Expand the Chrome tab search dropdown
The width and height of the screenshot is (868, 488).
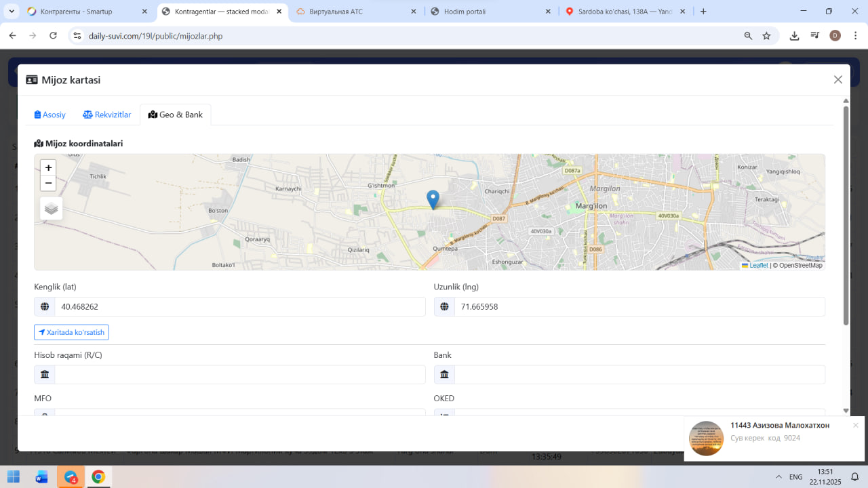pyautogui.click(x=12, y=12)
